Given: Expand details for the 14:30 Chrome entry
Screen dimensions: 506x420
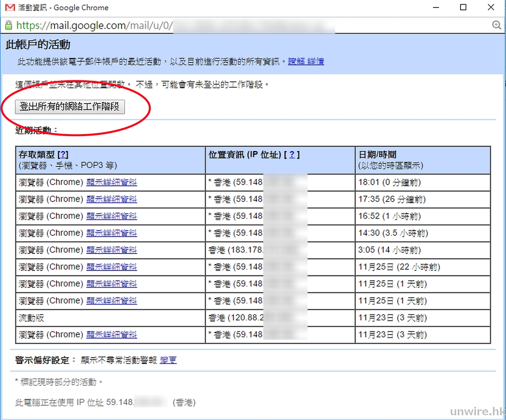Looking at the screenshot, I should click(111, 233).
